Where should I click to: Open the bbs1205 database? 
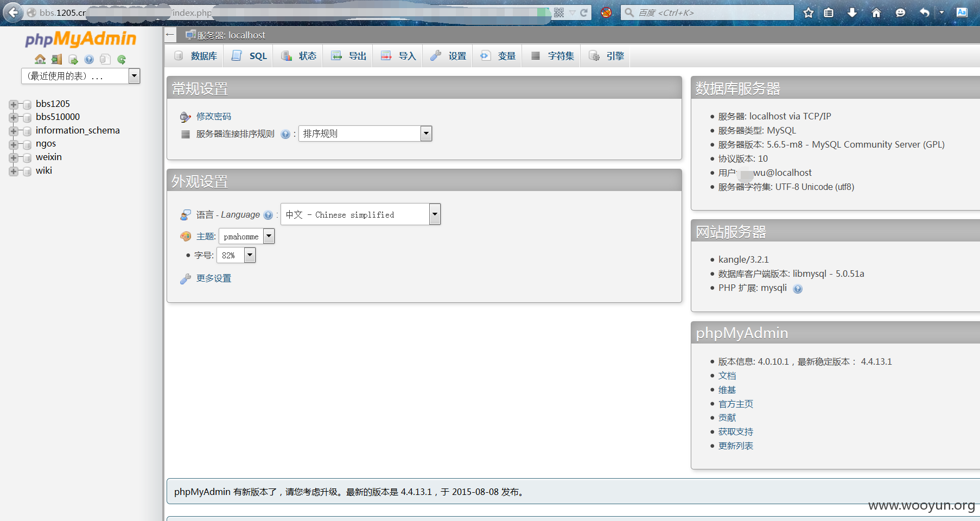click(x=53, y=104)
